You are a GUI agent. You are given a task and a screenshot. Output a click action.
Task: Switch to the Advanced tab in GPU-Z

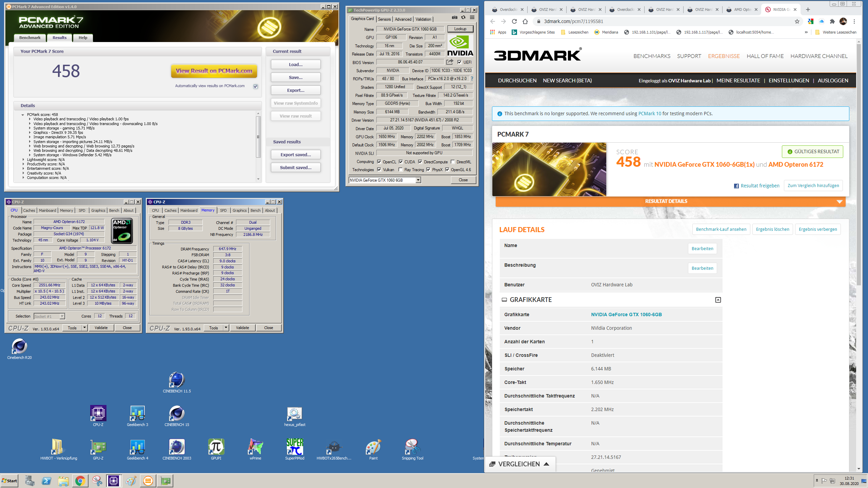403,19
